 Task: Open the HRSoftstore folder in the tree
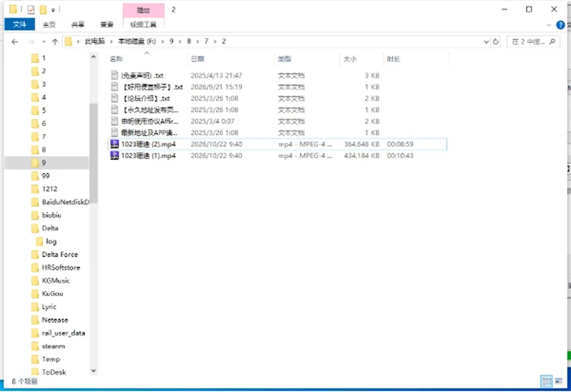coord(61,268)
